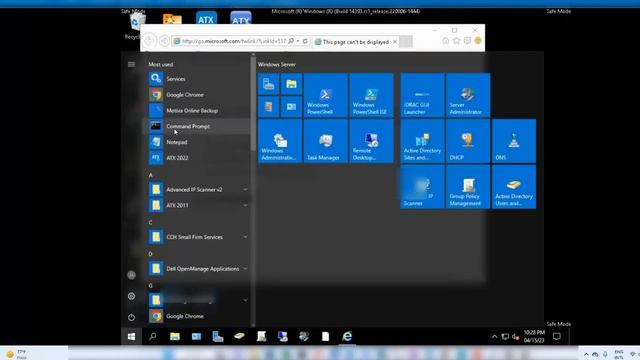Open the Remote Desktop tile
This screenshot has height=360, width=640.
coord(371,141)
